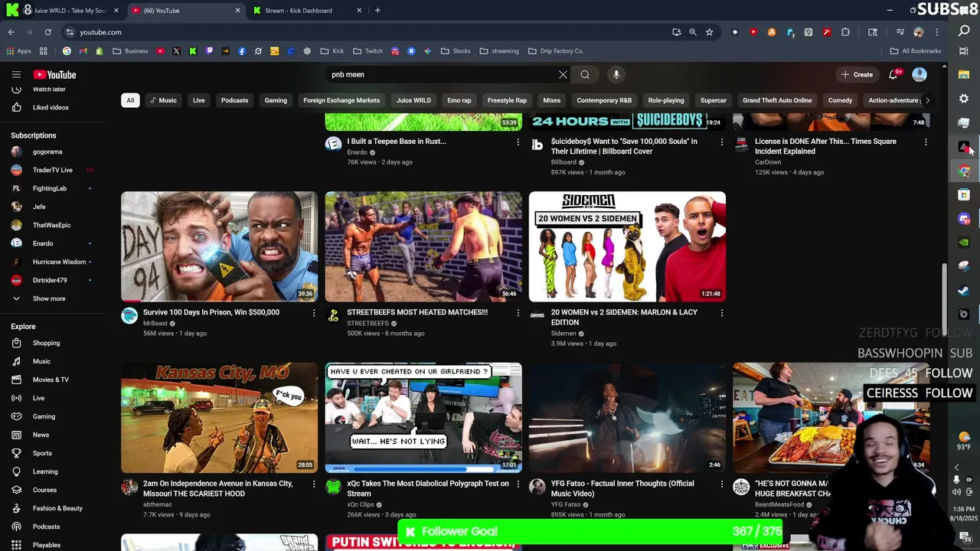Clear the search box with the X
Viewport: 980px width, 551px height.
[x=563, y=74]
